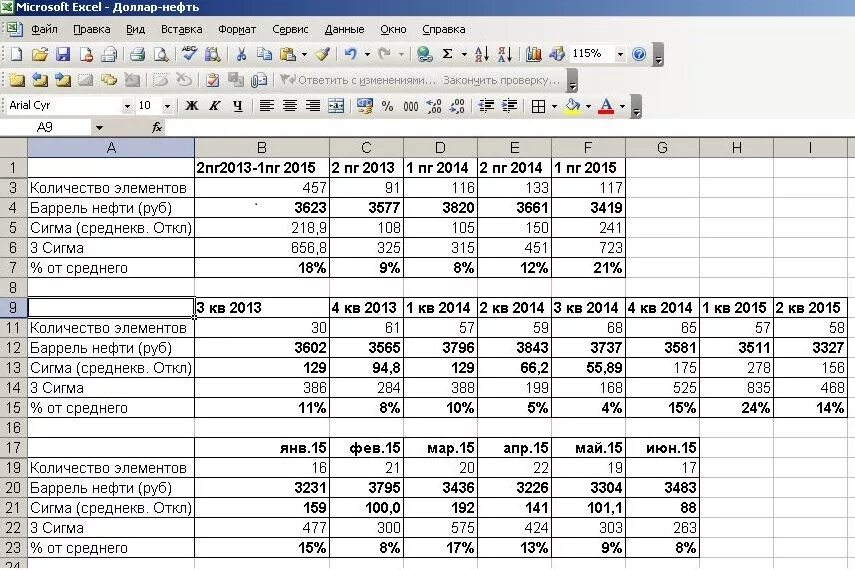Image resolution: width=855 pixels, height=570 pixels.
Task: Add a new comment from review toolbar
Action: click(x=16, y=80)
